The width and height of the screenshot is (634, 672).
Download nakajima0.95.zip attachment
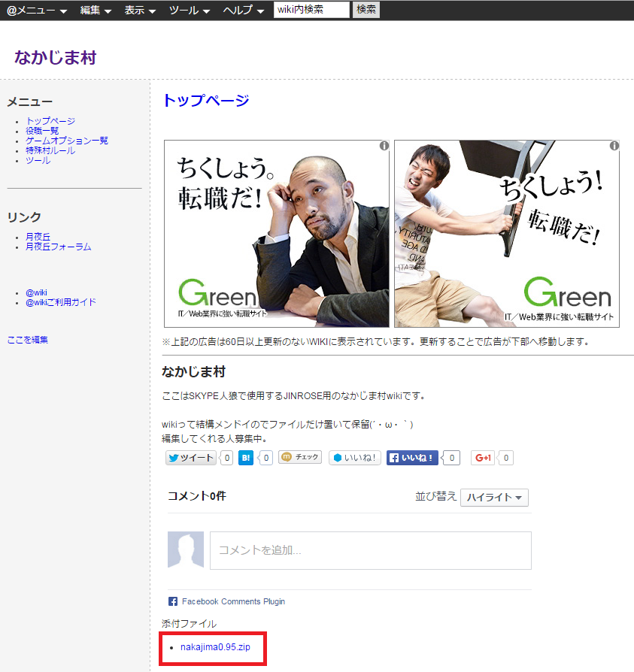(215, 646)
